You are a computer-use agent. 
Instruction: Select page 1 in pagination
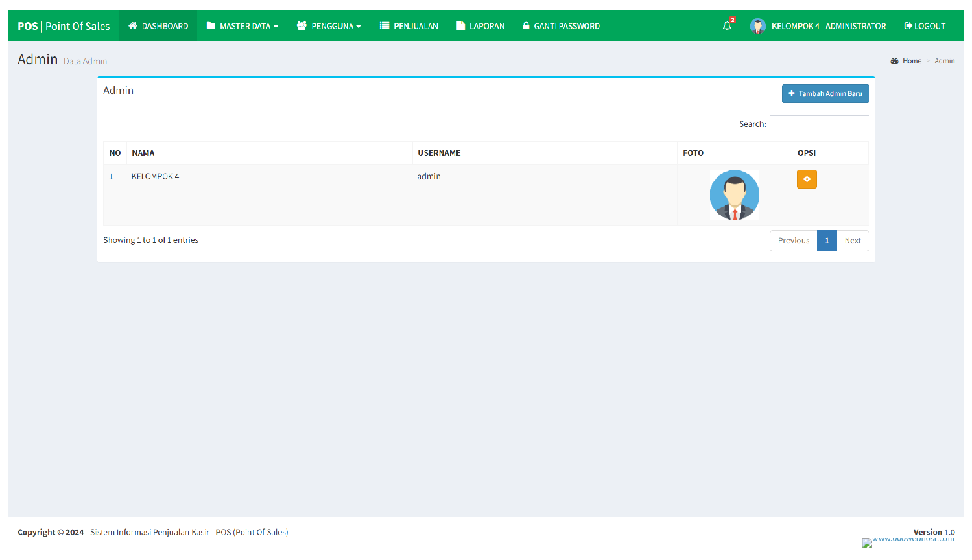[x=827, y=240]
